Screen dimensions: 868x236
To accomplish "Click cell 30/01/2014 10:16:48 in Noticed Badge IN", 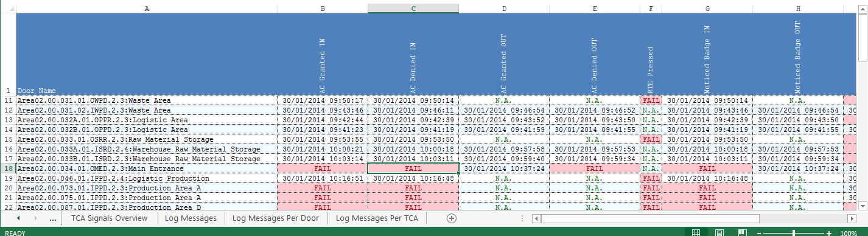I will [x=707, y=178].
